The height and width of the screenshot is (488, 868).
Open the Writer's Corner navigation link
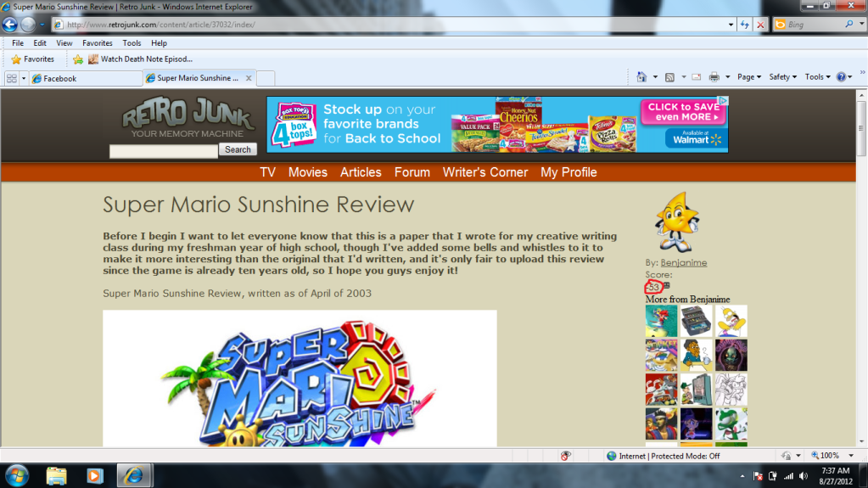[x=484, y=172]
